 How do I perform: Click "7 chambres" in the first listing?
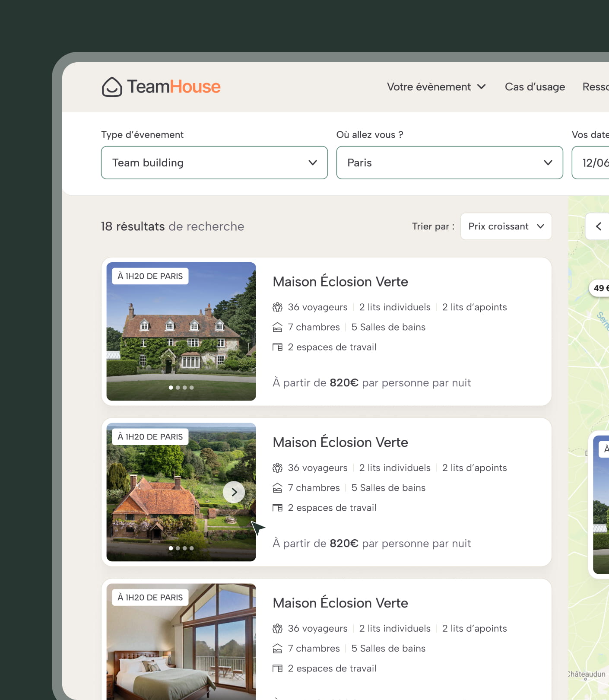(314, 327)
